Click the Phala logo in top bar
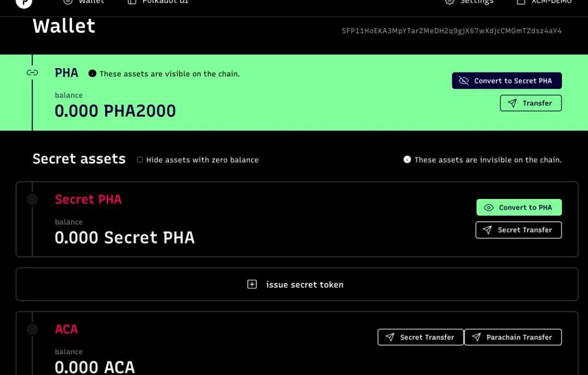Image resolution: width=588 pixels, height=375 pixels. click(24, 3)
